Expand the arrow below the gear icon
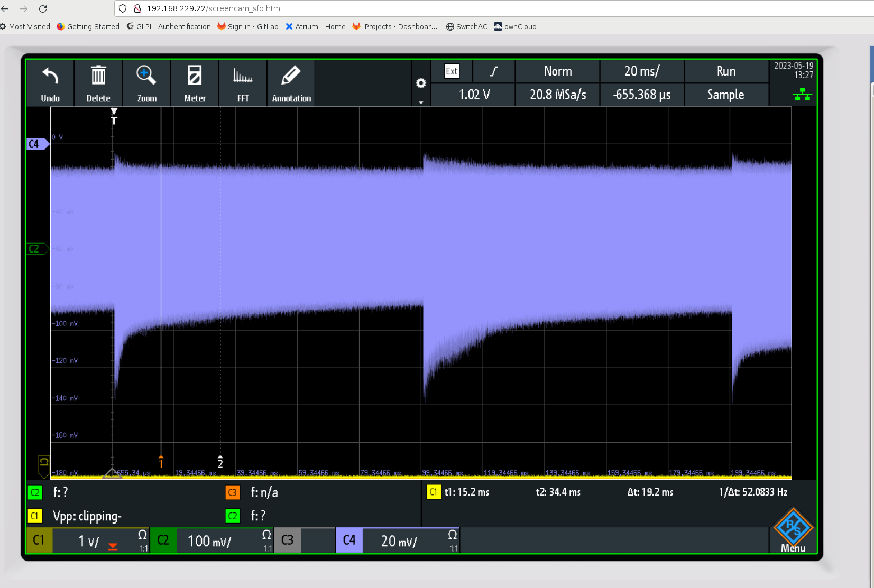874x588 pixels. (421, 102)
